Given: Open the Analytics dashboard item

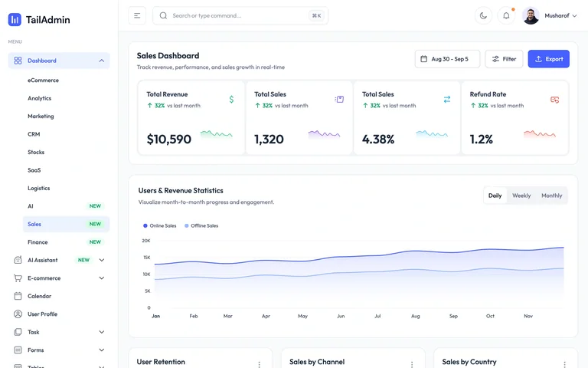Looking at the screenshot, I should coord(39,98).
